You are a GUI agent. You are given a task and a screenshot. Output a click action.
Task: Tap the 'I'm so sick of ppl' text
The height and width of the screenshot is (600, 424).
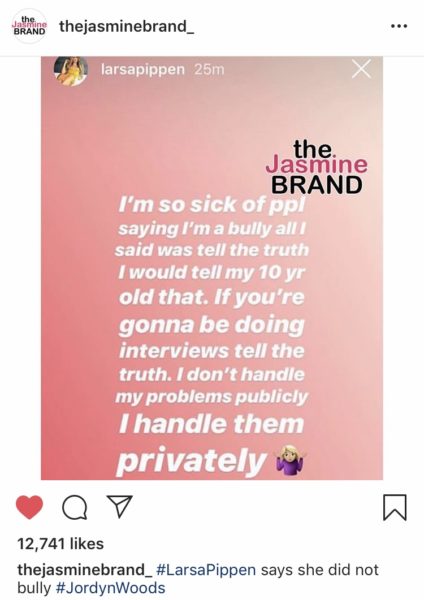[x=211, y=204]
